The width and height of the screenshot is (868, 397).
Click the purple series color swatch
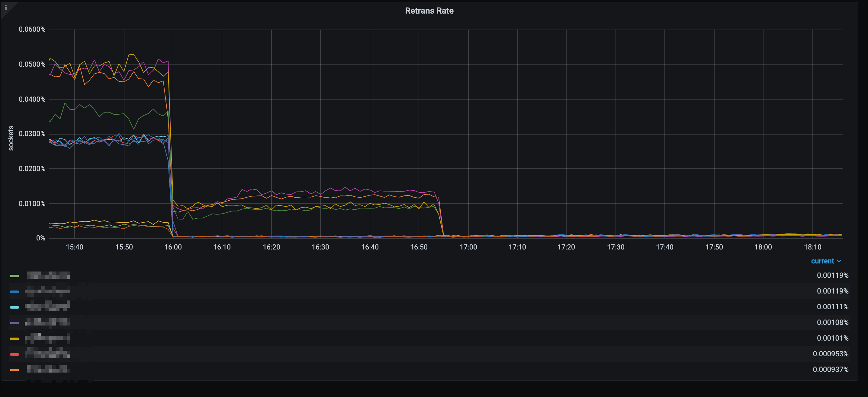(x=14, y=323)
